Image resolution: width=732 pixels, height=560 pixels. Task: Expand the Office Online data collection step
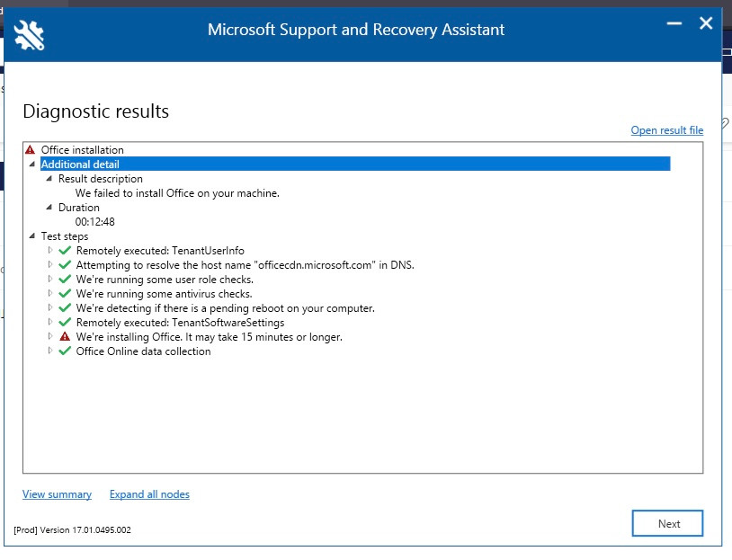tap(50, 351)
